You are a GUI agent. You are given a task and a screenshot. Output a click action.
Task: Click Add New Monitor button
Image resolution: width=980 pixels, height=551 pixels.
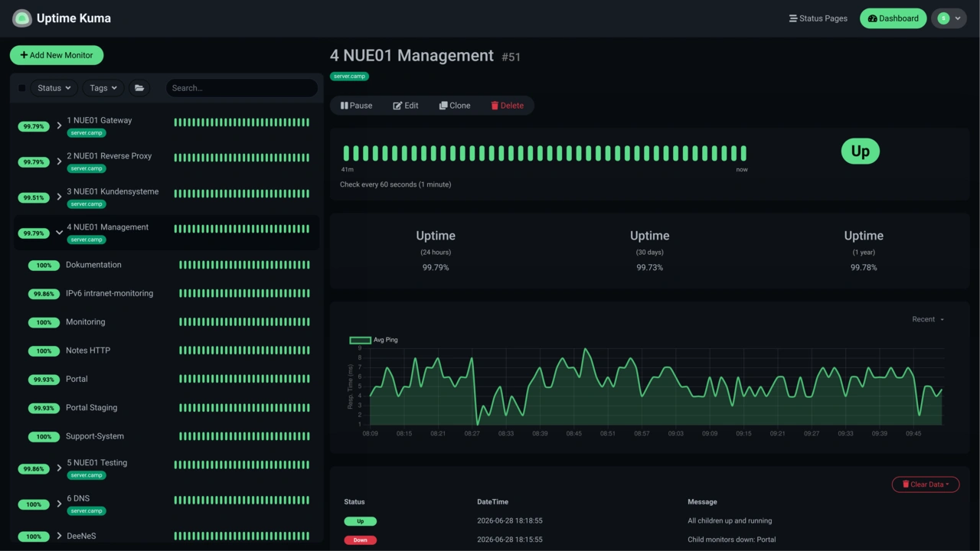[57, 55]
